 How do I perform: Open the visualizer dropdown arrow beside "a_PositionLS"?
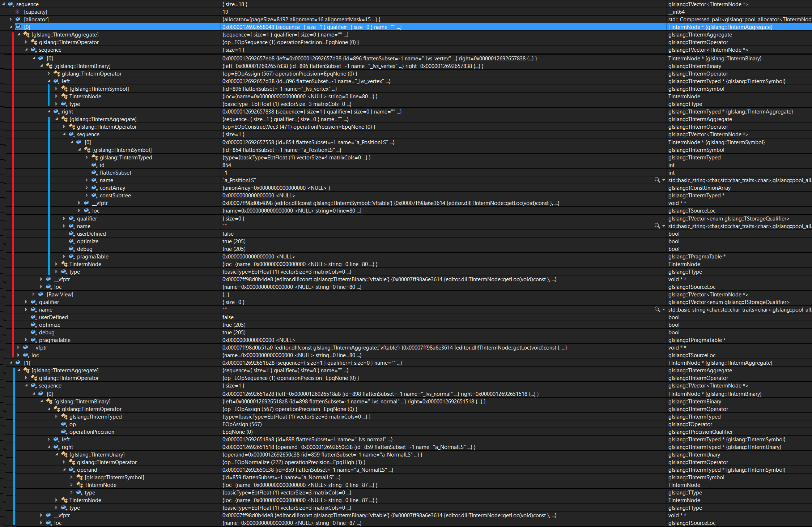click(663, 180)
